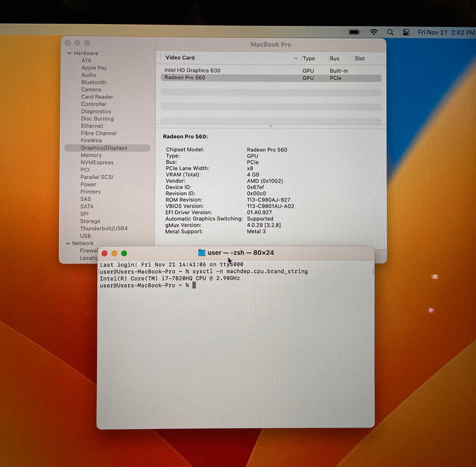Select Bluetooth in the sidebar
The height and width of the screenshot is (467, 476).
[93, 82]
